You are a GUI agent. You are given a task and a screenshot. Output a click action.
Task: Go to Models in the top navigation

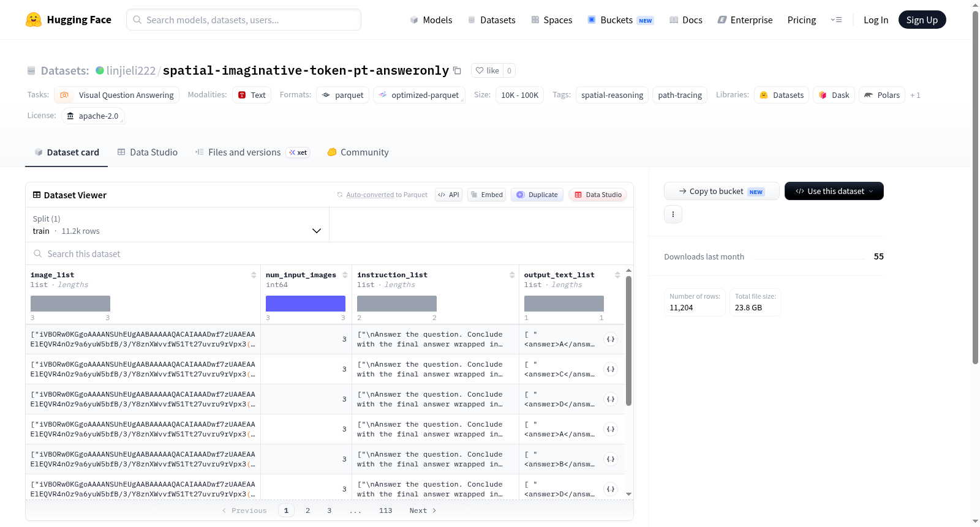coord(431,20)
